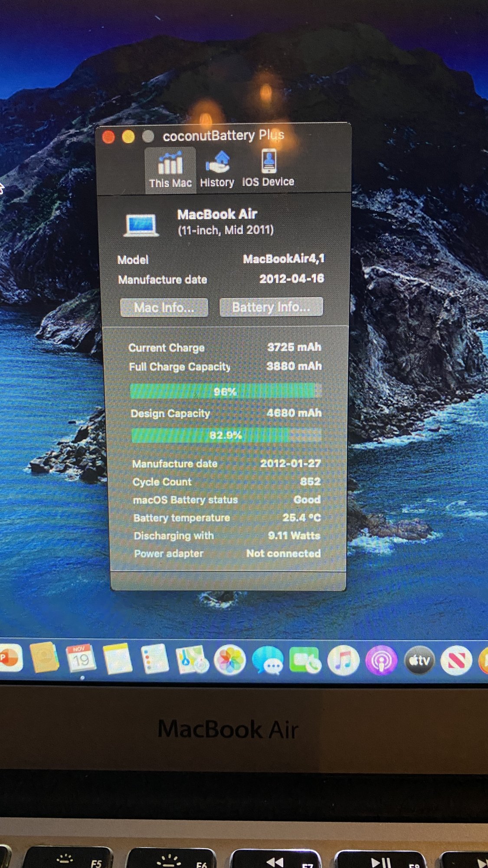Open Calendar from the Dock
This screenshot has width=488, height=868.
point(81,658)
